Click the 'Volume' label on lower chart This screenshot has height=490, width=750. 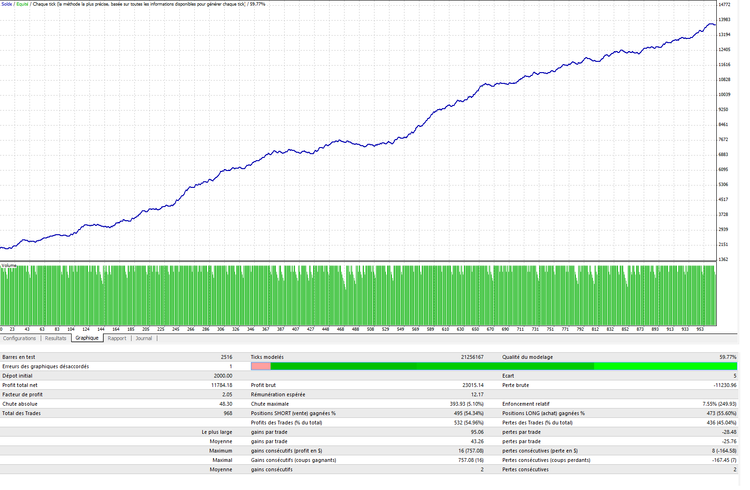coord(9,265)
